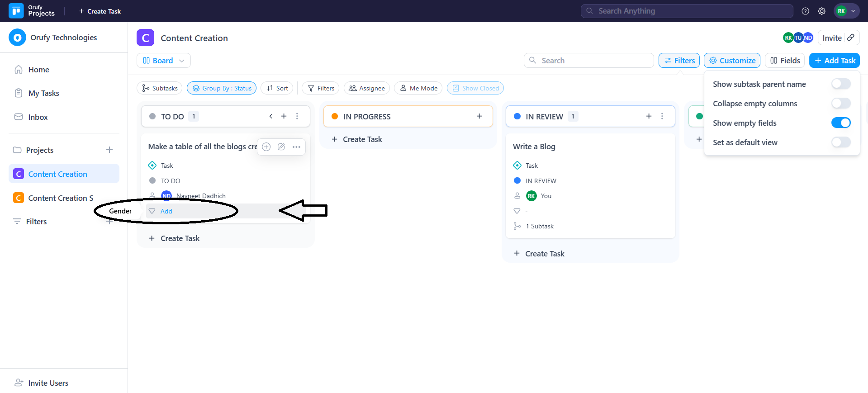Open the Board view dropdown
The width and height of the screenshot is (868, 393).
[x=163, y=61]
